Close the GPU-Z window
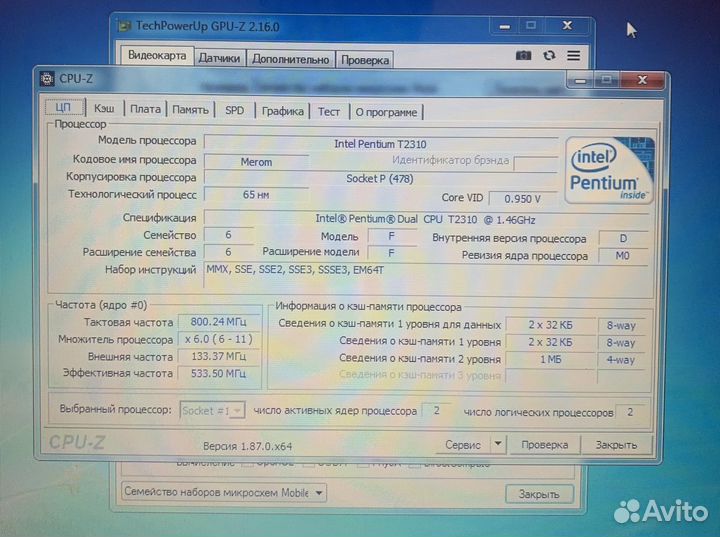Screen dimensions: 720x537 [567, 26]
